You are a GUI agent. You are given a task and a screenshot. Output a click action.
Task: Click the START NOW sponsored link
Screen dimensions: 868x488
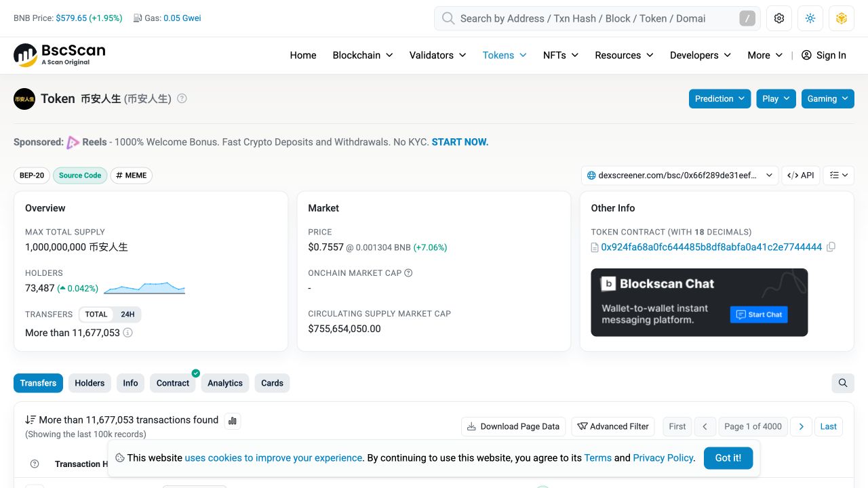pos(460,142)
